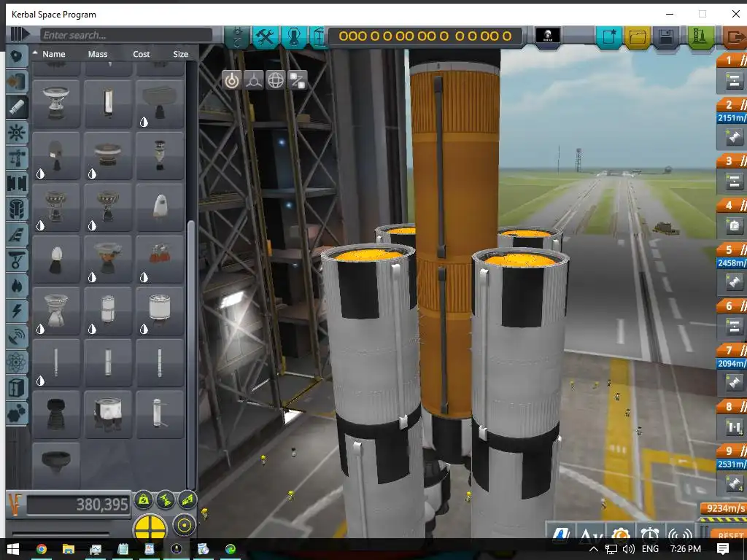Expand stage 9 delta-v readout 2531m/s
The width and height of the screenshot is (747, 560).
(732, 464)
